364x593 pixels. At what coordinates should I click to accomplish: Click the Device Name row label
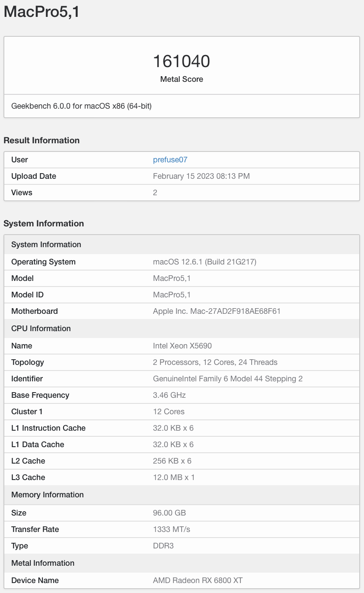[35, 580]
